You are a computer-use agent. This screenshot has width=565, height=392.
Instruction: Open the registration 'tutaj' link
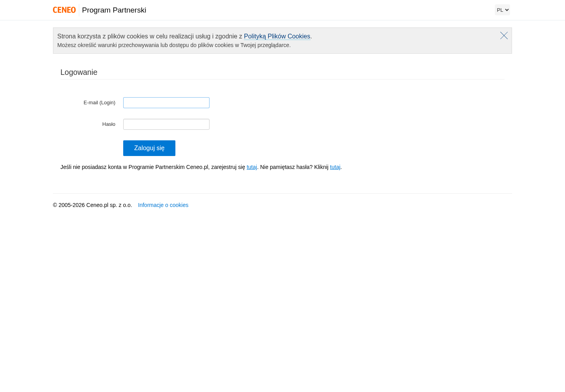[252, 167]
